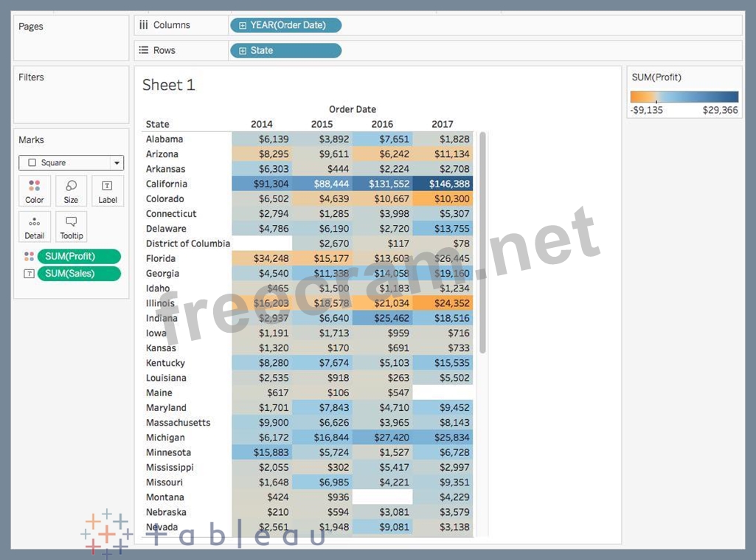Select the SUM(Profit) pill in Marks
This screenshot has height=560, width=756.
80,257
